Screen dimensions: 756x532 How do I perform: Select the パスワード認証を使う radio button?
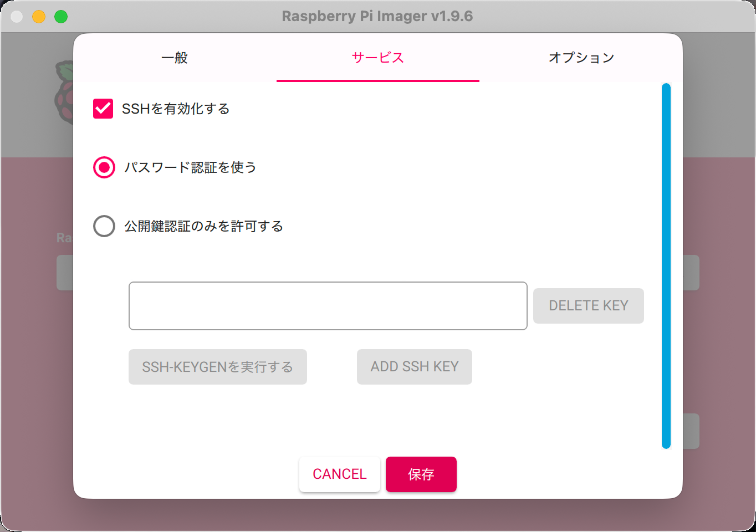[104, 167]
